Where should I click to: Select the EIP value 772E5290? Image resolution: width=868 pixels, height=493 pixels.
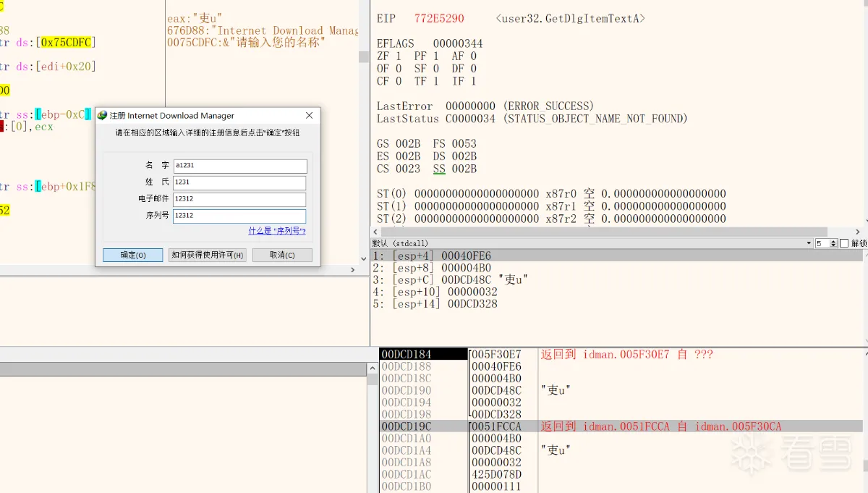tap(439, 18)
